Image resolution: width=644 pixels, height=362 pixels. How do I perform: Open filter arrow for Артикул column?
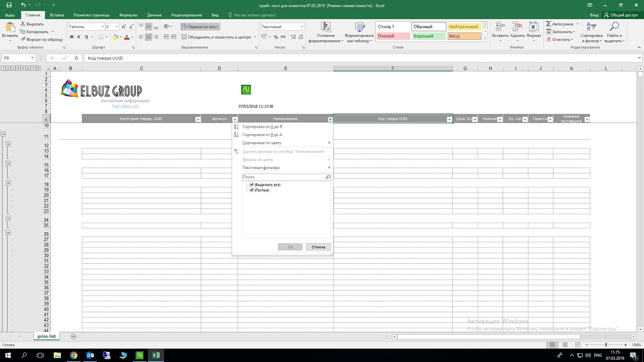235,119
